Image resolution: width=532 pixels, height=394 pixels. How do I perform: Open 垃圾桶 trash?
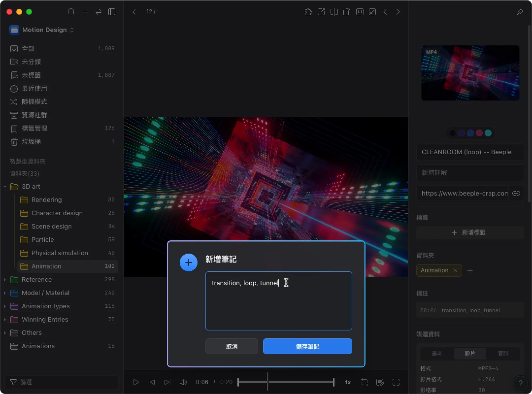[x=62, y=142]
